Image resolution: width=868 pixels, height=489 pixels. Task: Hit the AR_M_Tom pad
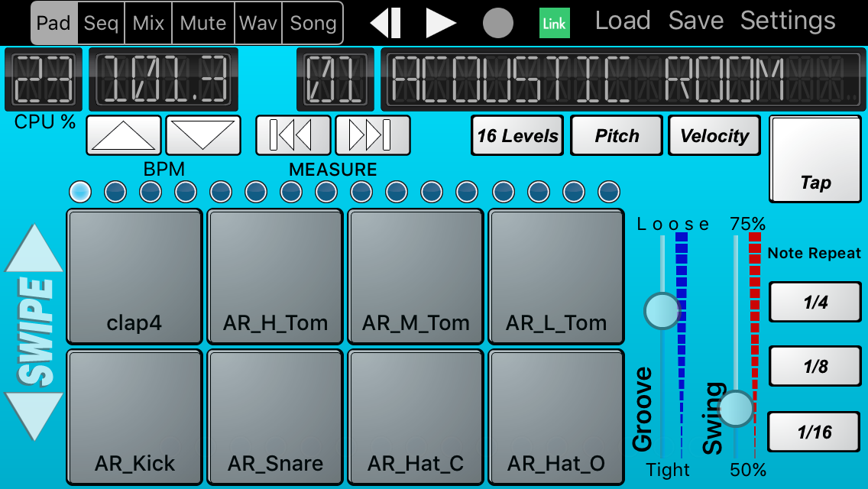(x=416, y=277)
